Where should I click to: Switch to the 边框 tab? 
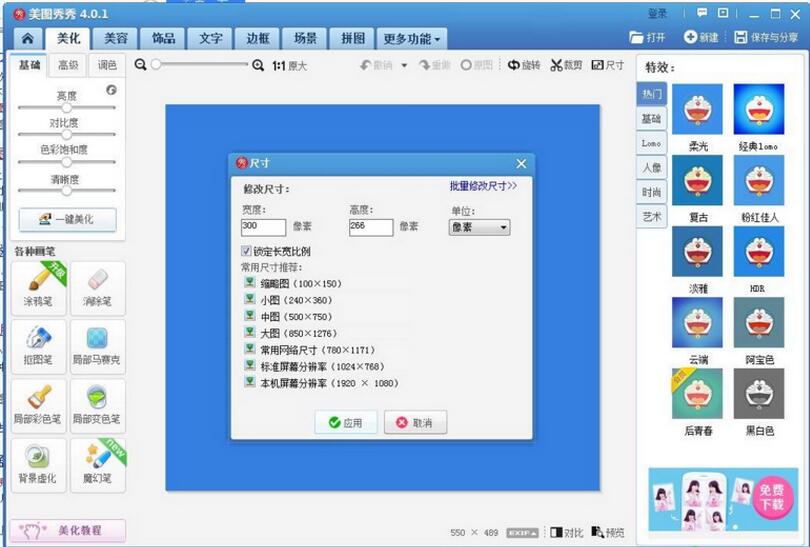pyautogui.click(x=258, y=38)
